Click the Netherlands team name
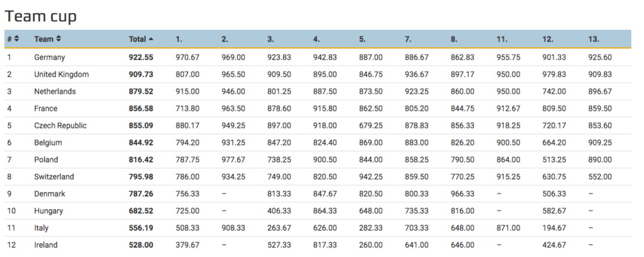The image size is (644, 257). coord(55,91)
